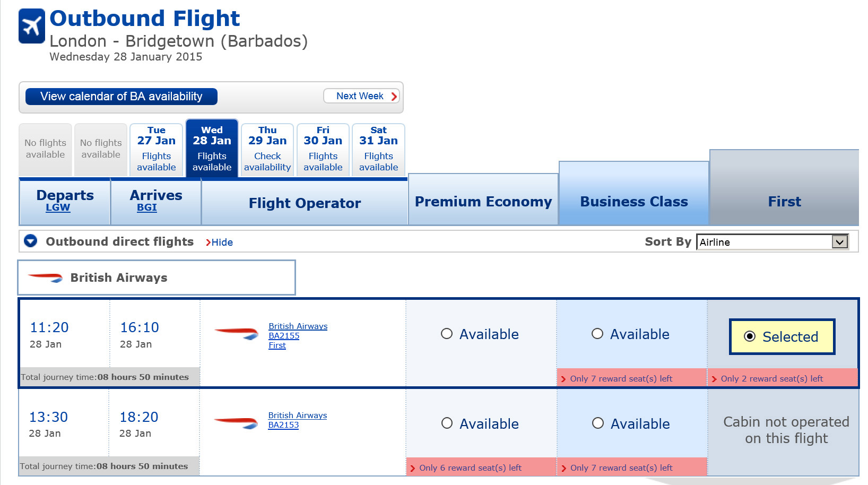Switch to the Sat 31 Jan tab
868x485 pixels.
[x=378, y=149]
